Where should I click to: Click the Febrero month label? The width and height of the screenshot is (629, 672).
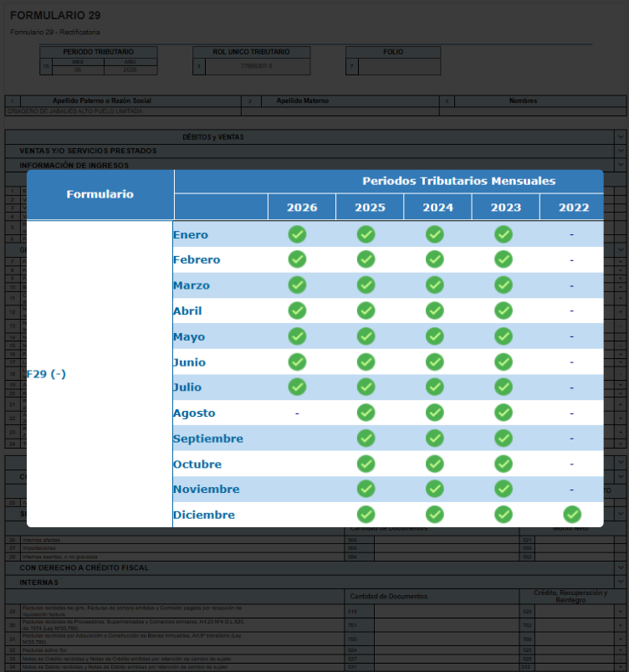click(197, 259)
